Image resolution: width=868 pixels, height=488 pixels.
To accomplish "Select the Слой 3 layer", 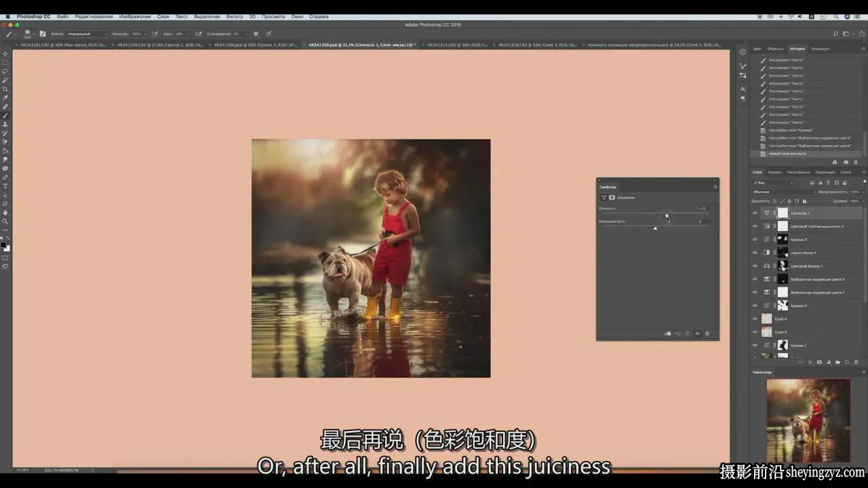I will [807, 332].
